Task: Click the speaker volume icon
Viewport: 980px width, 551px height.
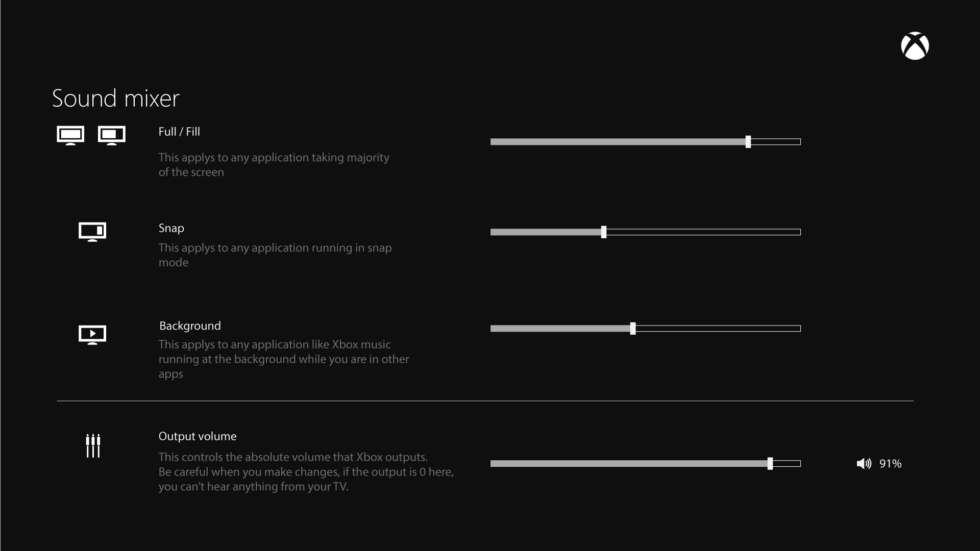Action: point(864,463)
